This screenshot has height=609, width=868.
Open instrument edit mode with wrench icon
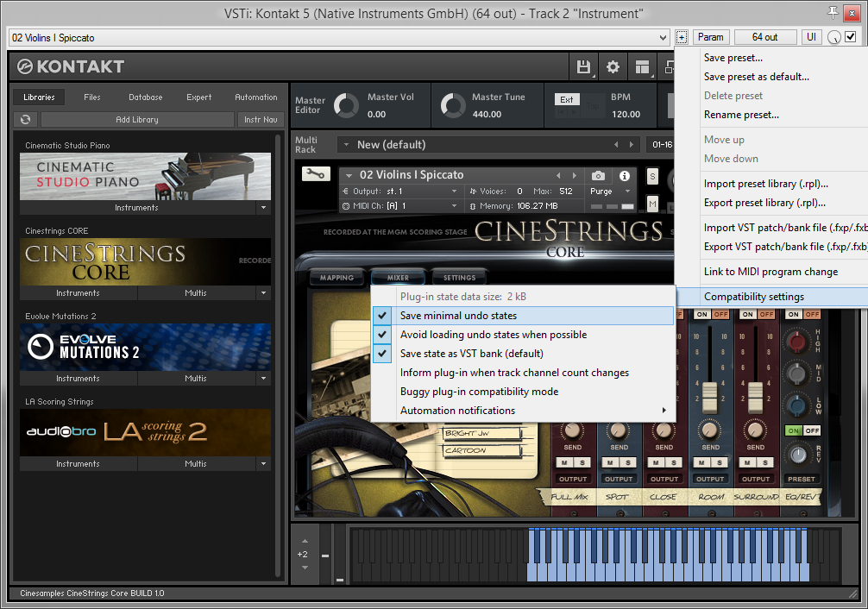[315, 174]
